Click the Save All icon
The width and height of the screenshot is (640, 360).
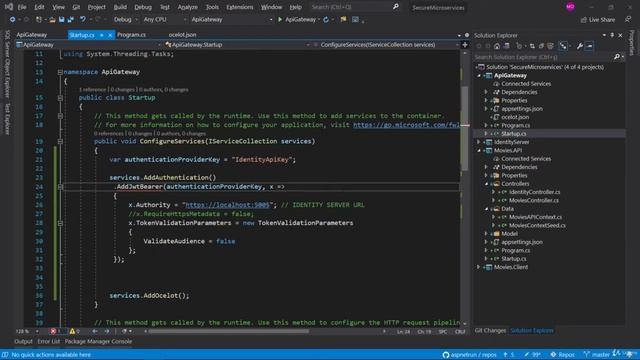pos(71,19)
